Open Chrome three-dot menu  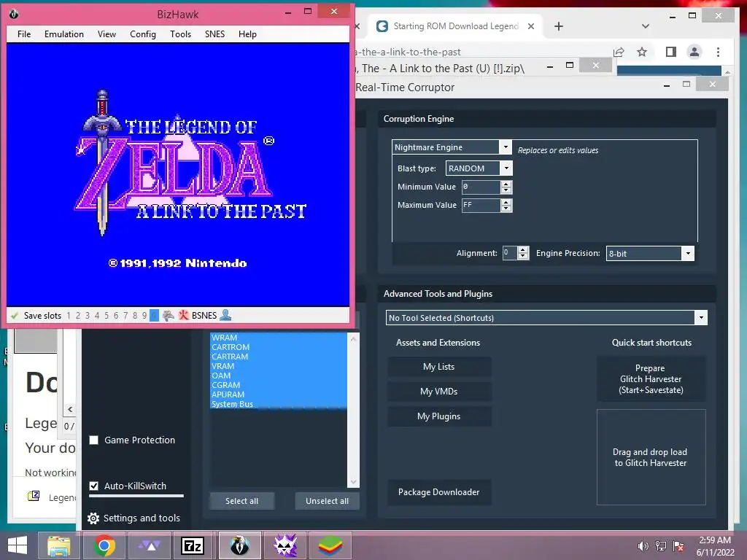718,52
